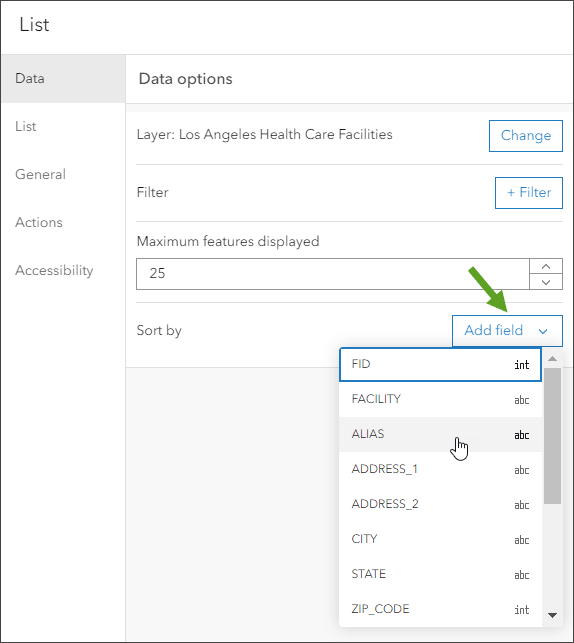Choose FACILITY from the field list

(440, 399)
